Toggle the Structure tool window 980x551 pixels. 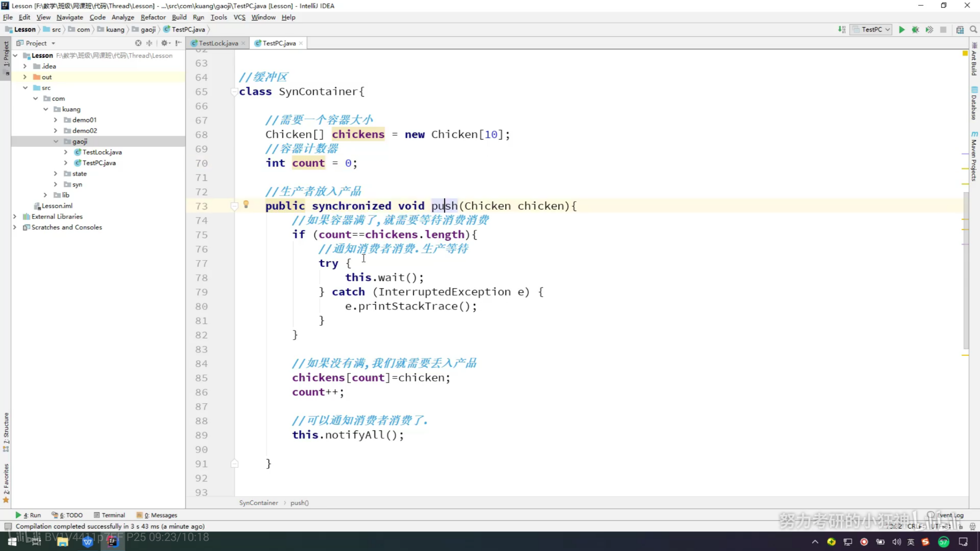click(6, 431)
